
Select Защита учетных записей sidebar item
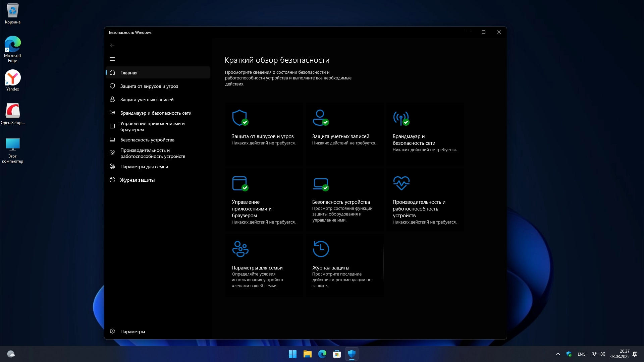click(147, 100)
